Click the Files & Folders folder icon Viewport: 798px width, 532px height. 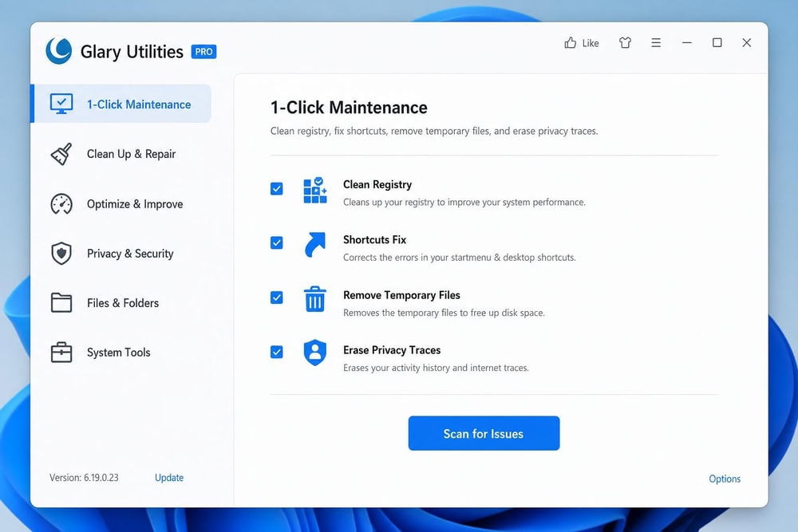click(x=61, y=302)
